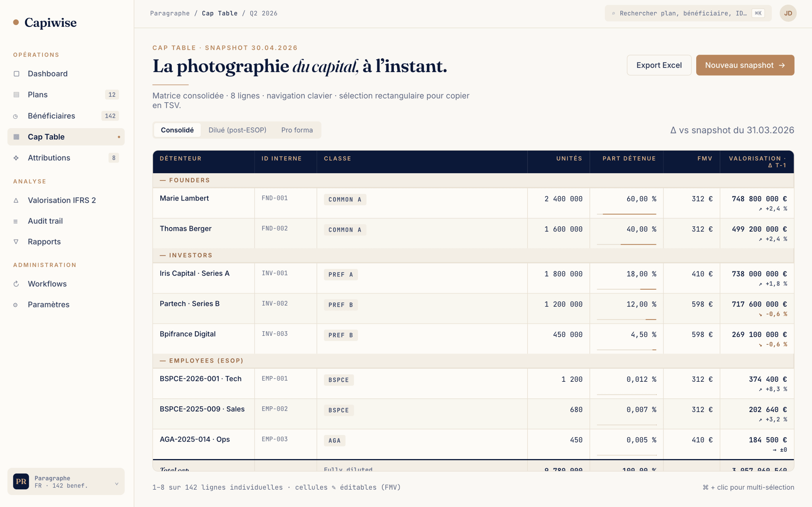Open Plans in the sidebar

[66, 95]
